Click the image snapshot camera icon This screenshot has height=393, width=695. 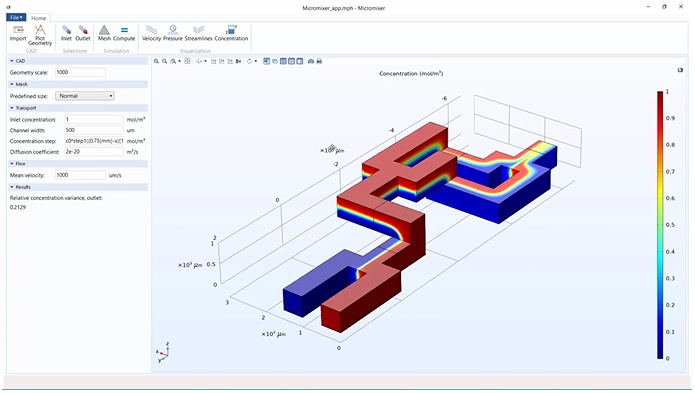(x=311, y=61)
